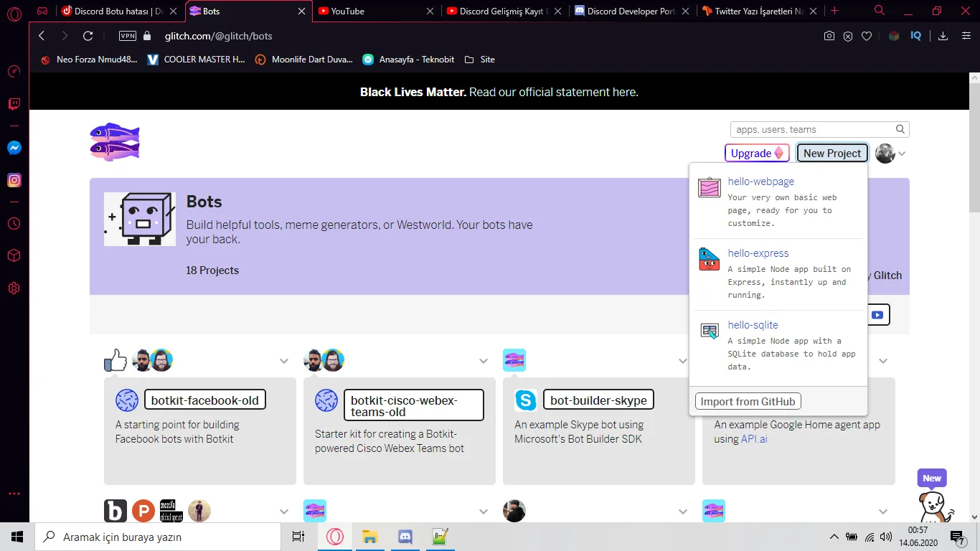
Task: Click the New Project button
Action: 832,153
